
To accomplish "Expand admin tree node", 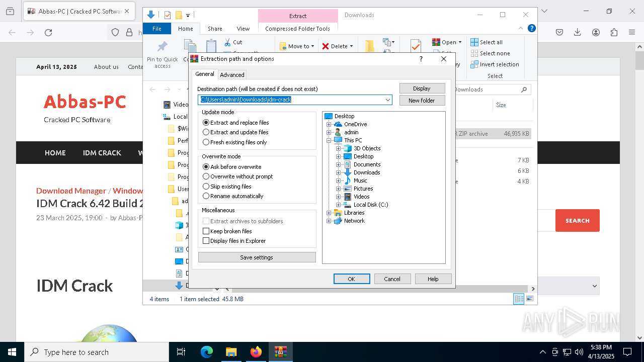I will (329, 132).
